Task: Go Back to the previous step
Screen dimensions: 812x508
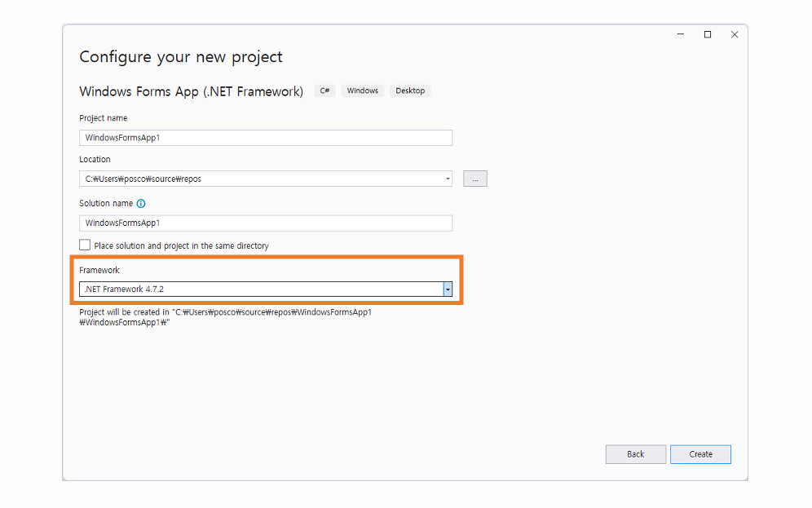Action: coord(635,454)
